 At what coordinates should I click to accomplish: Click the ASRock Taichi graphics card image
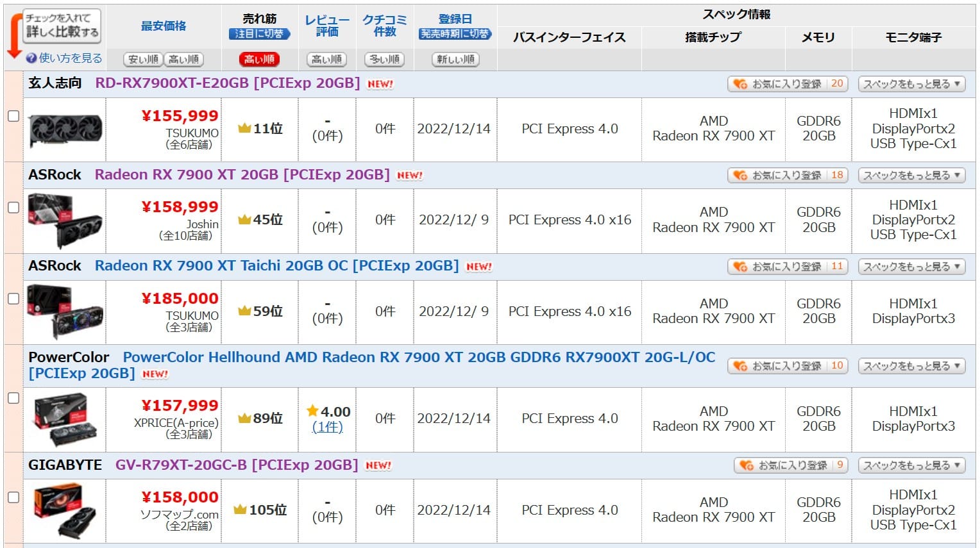click(65, 312)
